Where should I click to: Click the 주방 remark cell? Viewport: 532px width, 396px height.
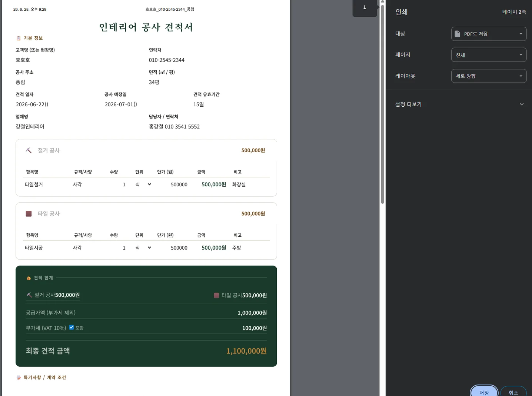click(x=237, y=248)
